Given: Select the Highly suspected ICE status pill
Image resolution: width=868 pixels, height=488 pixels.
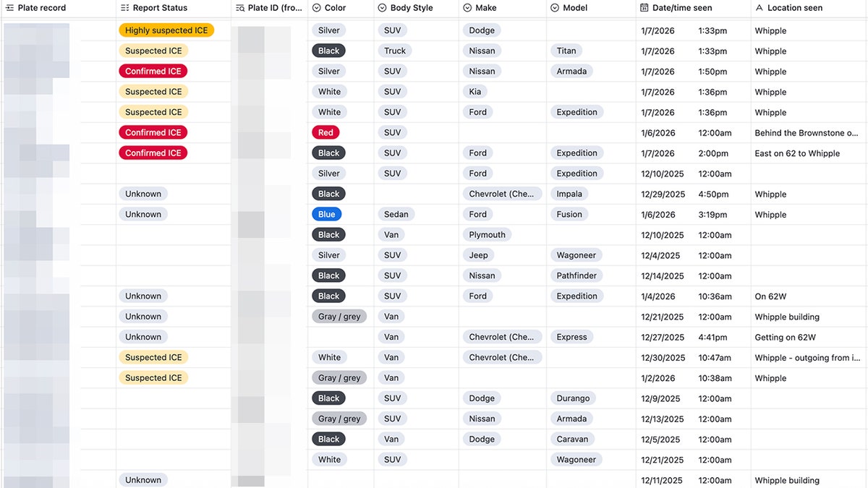Looking at the screenshot, I should tap(166, 30).
